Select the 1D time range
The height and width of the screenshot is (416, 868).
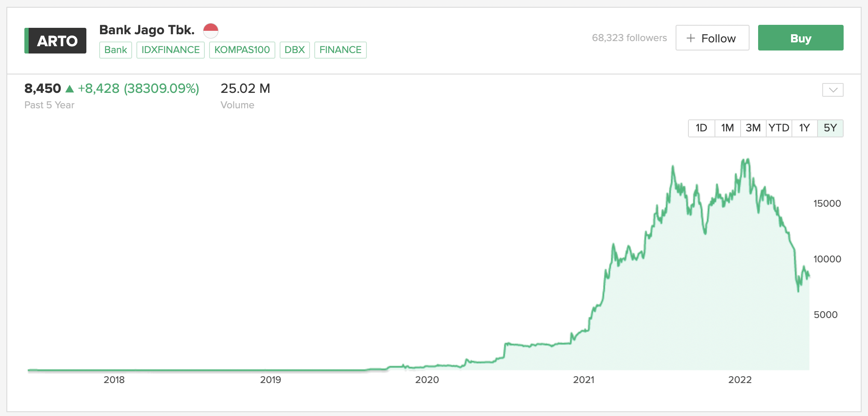701,128
